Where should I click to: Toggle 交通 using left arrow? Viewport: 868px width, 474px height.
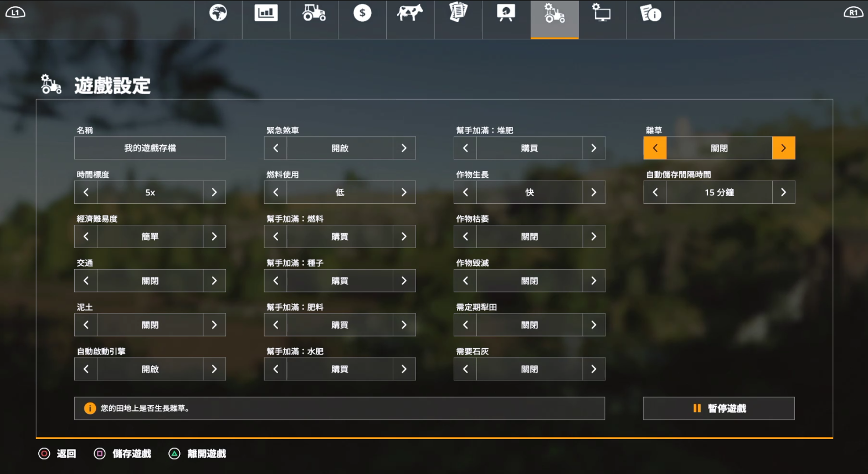(x=86, y=281)
